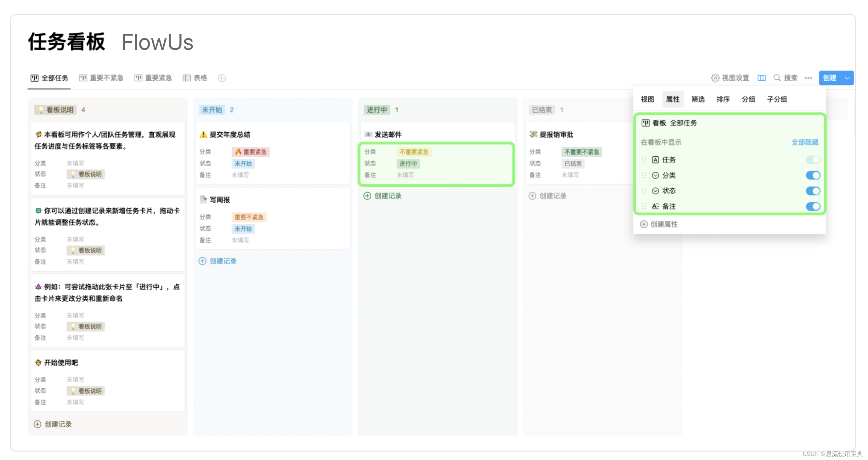
Task: Click the search magnifier icon
Action: click(777, 78)
